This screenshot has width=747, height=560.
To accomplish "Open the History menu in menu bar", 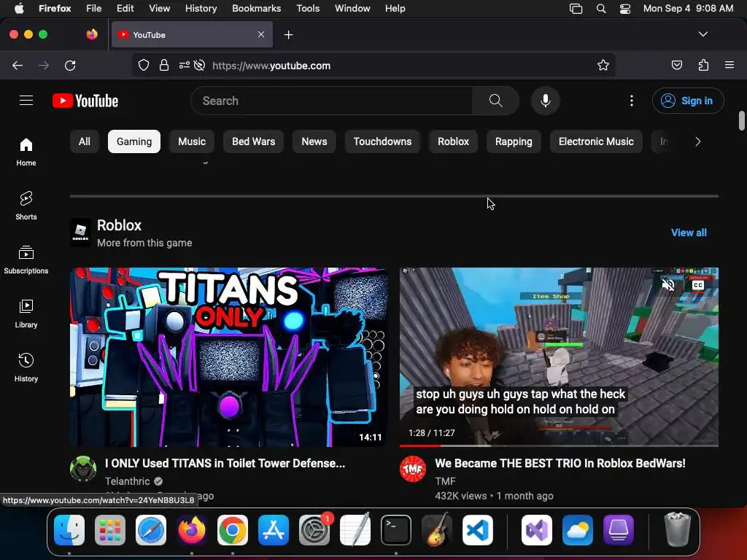I will (x=201, y=9).
